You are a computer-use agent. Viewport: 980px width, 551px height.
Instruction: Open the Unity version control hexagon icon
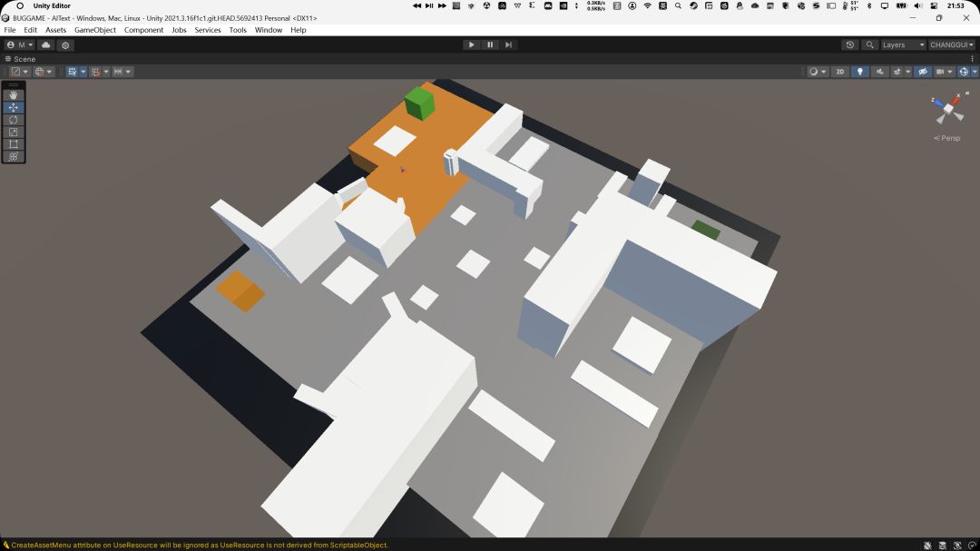[65, 45]
